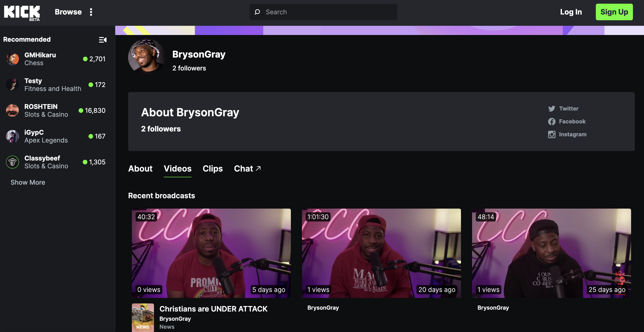Open Chat in a popout window

(x=247, y=169)
